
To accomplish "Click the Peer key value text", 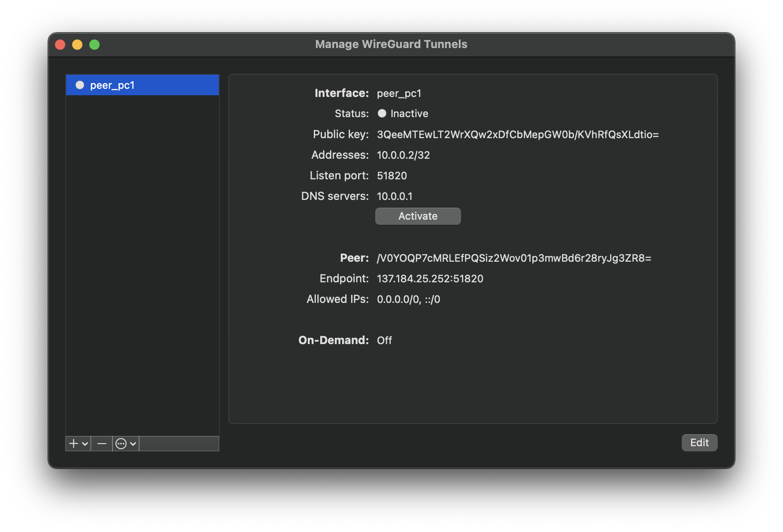I will pos(514,258).
